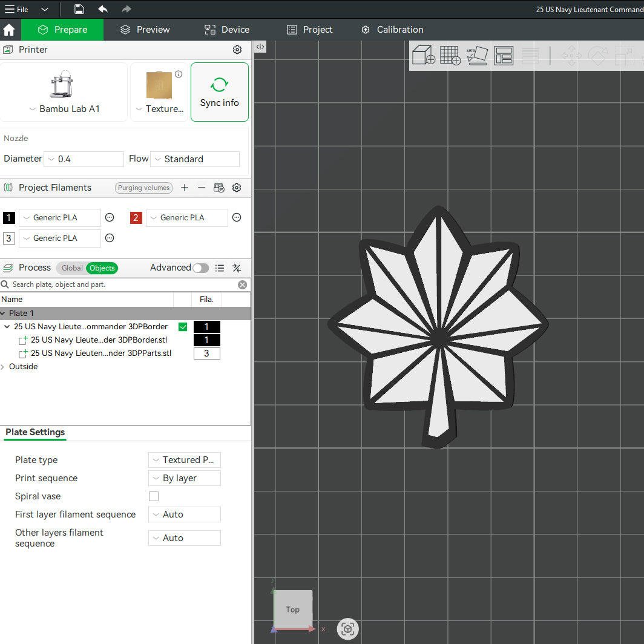The height and width of the screenshot is (644, 644).
Task: Enable the Spiral vase checkbox
Action: [154, 496]
